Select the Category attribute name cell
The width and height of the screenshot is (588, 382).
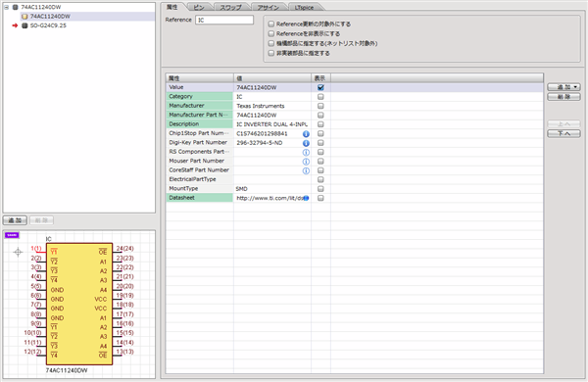tap(200, 96)
